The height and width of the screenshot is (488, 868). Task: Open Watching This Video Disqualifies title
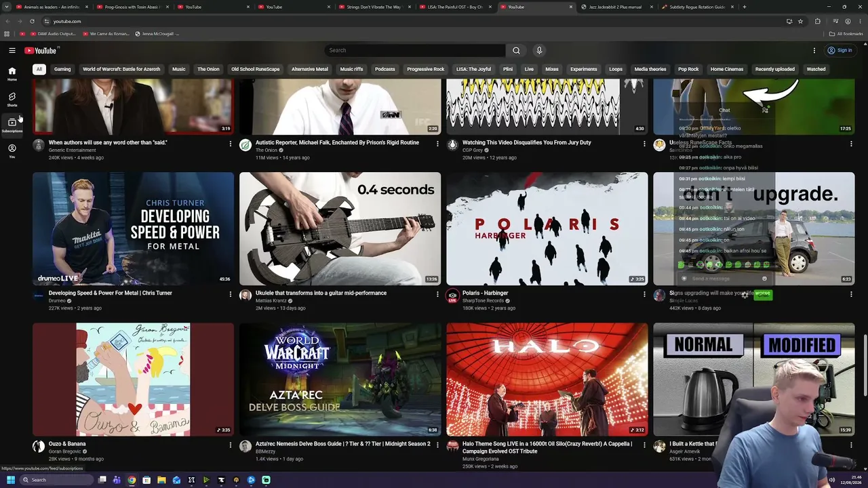click(527, 142)
